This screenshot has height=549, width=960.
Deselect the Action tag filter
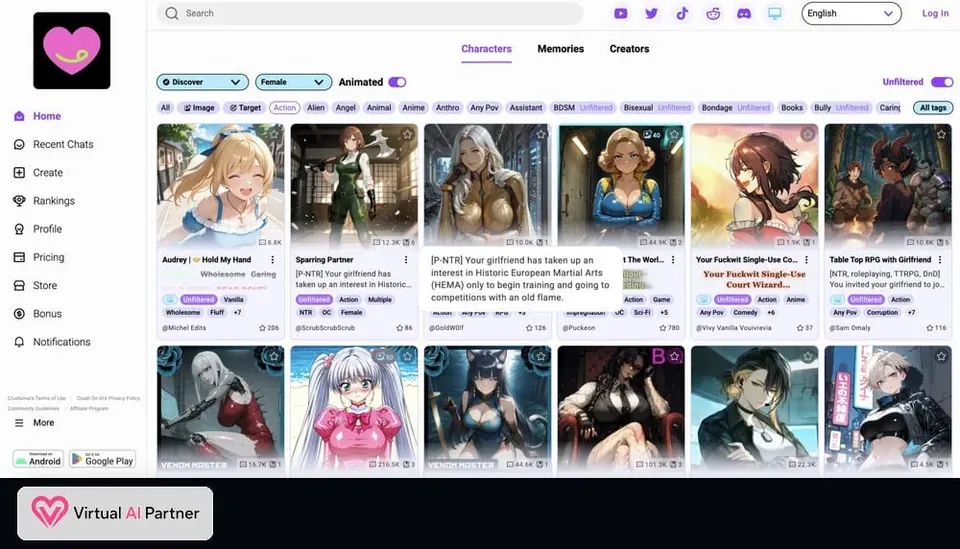click(285, 108)
